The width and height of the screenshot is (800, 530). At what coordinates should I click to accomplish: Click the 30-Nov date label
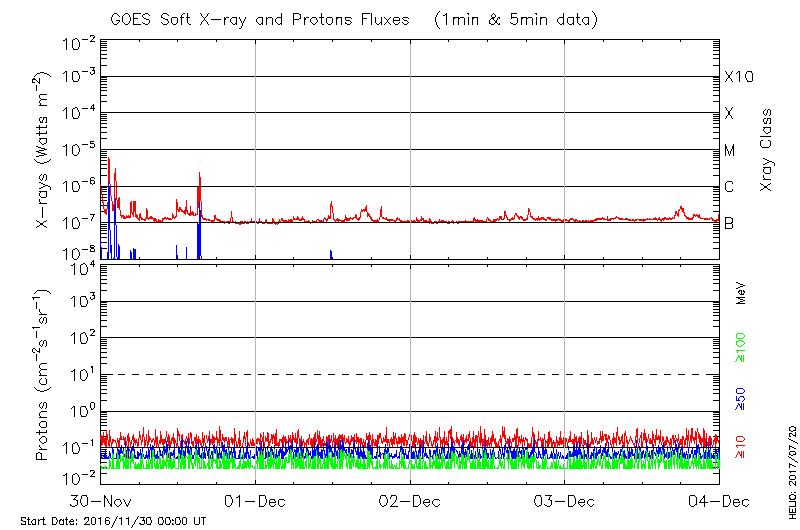(x=101, y=500)
